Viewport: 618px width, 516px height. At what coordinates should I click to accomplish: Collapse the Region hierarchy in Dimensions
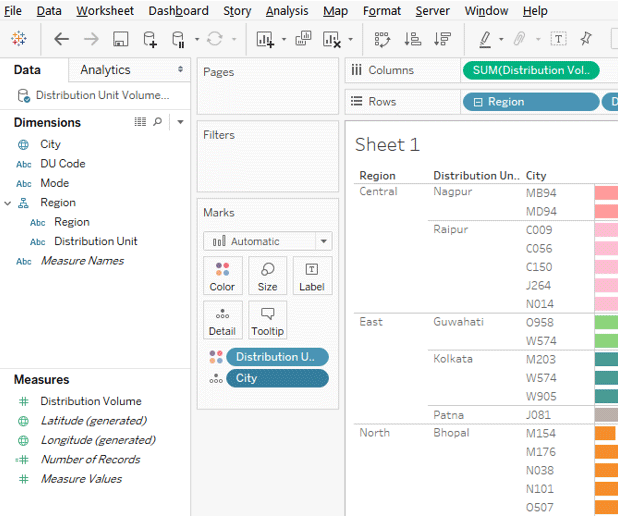pos(7,203)
